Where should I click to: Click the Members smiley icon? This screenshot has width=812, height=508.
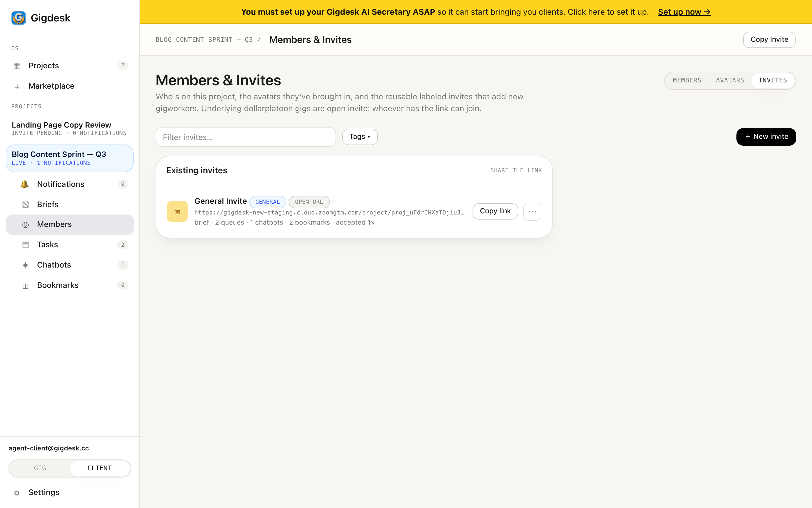(x=25, y=225)
